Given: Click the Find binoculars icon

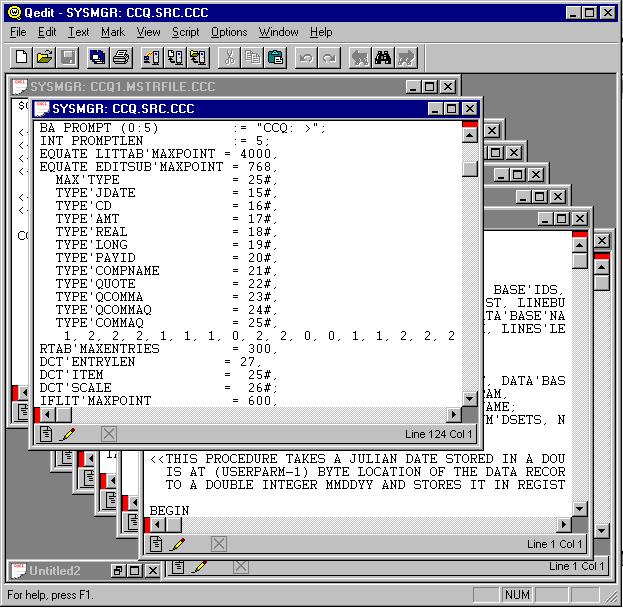Looking at the screenshot, I should (x=383, y=58).
